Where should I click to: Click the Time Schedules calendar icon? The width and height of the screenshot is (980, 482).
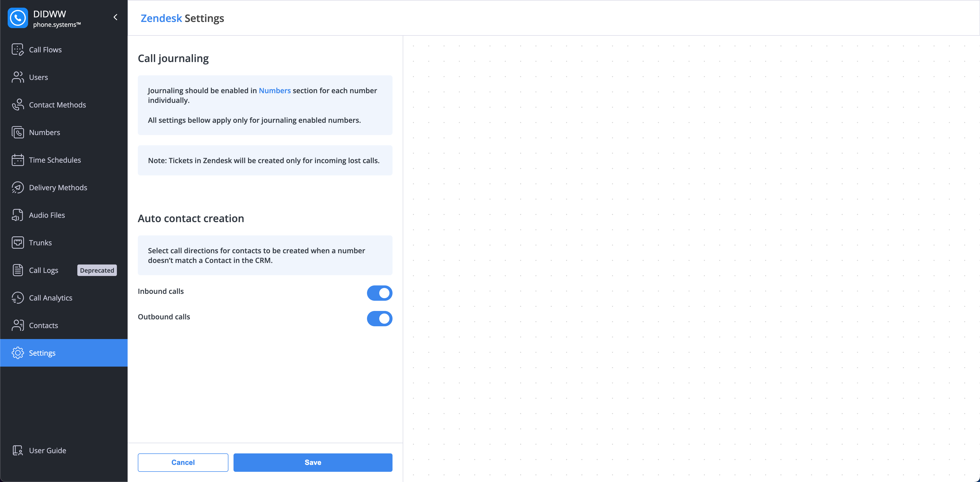click(x=18, y=160)
